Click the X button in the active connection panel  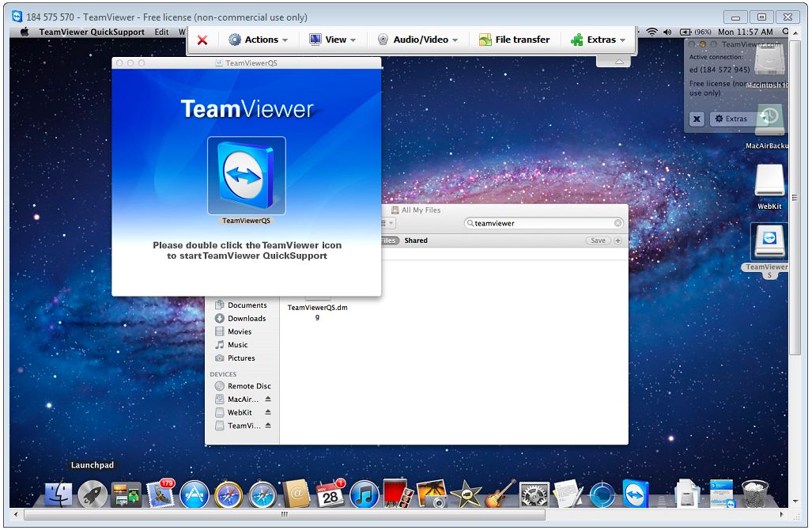[x=697, y=119]
